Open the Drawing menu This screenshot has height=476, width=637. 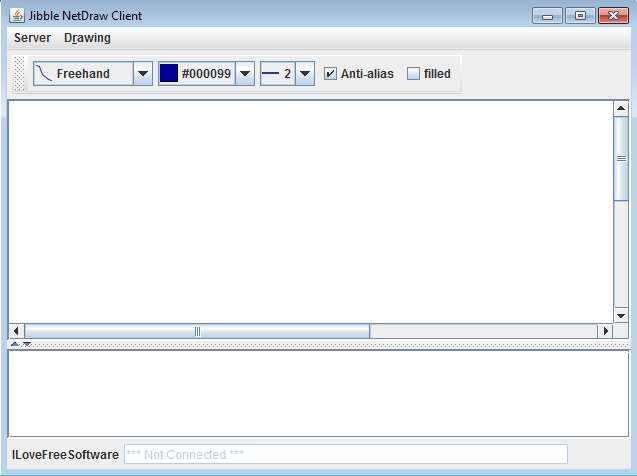tap(87, 38)
